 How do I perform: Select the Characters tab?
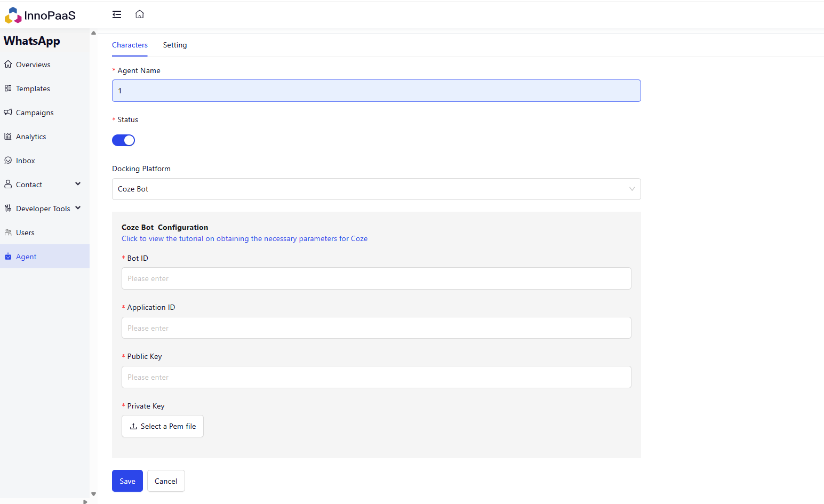pyautogui.click(x=130, y=45)
